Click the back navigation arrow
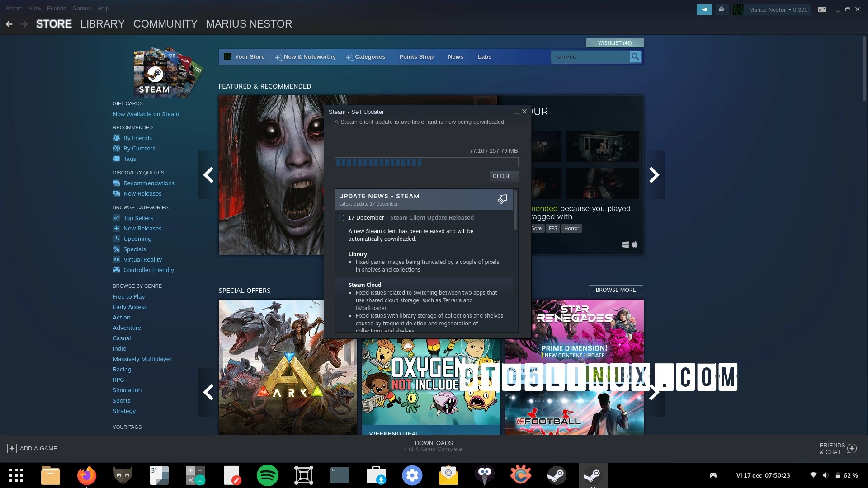The width and height of the screenshot is (868, 488). pos(9,24)
